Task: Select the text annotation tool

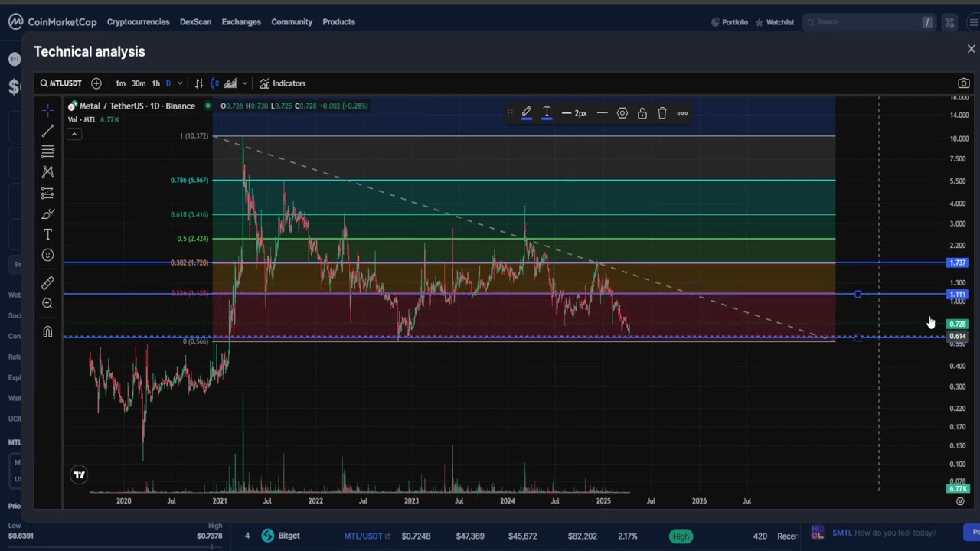Action: [47, 234]
